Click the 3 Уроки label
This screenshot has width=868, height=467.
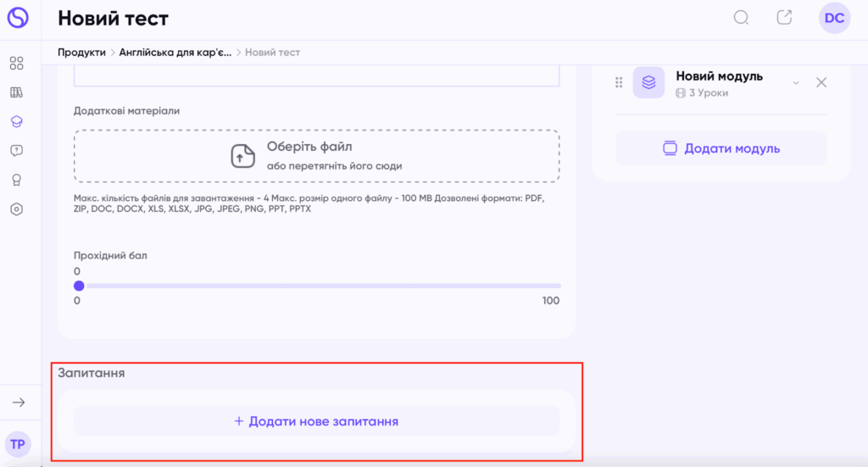point(702,93)
